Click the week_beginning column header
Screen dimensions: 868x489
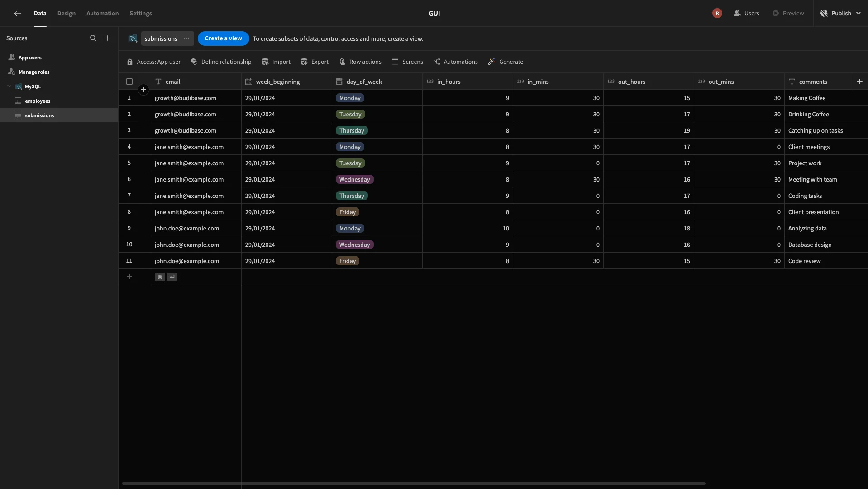point(286,81)
